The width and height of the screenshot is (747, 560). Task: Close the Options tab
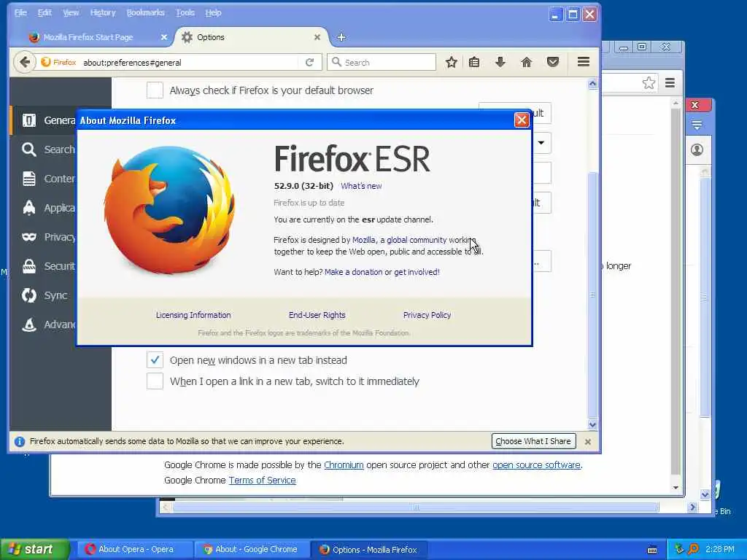click(317, 37)
